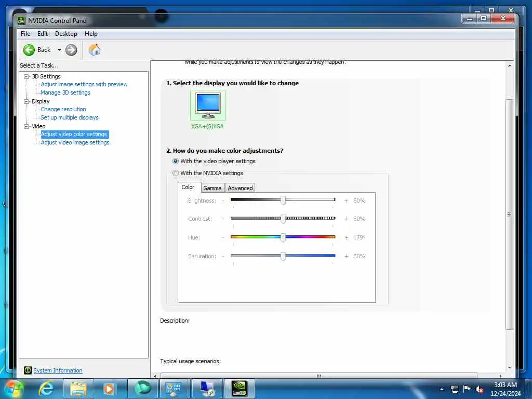Open the Edit menu
Image resolution: width=532 pixels, height=399 pixels.
(43, 34)
